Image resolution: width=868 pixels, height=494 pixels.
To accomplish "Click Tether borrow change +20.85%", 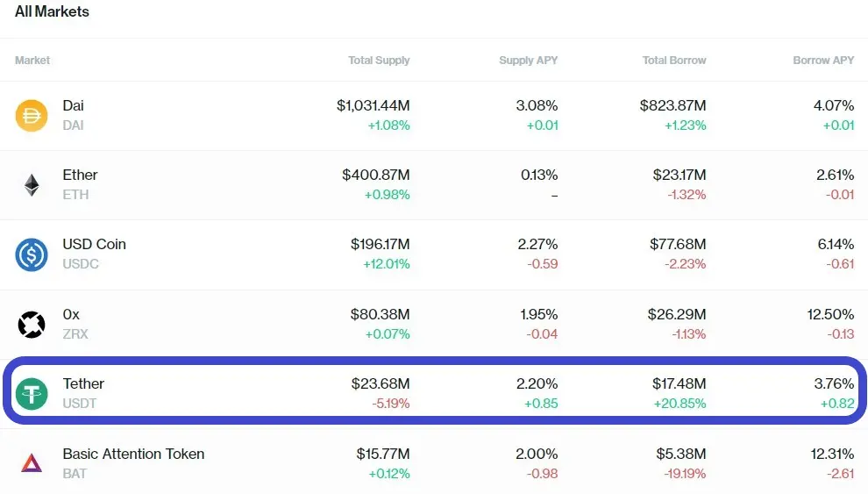I will pyautogui.click(x=679, y=404).
